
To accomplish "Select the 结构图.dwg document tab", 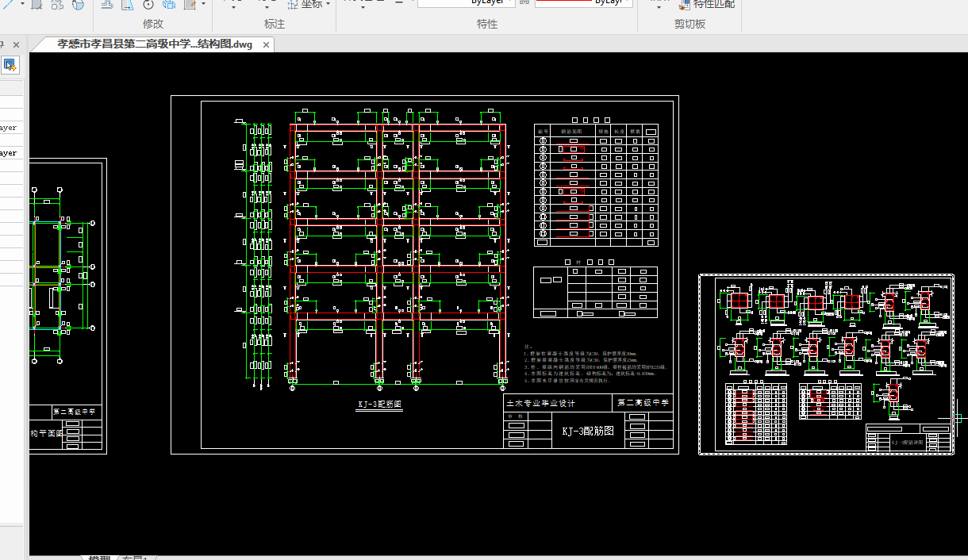I will point(155,44).
